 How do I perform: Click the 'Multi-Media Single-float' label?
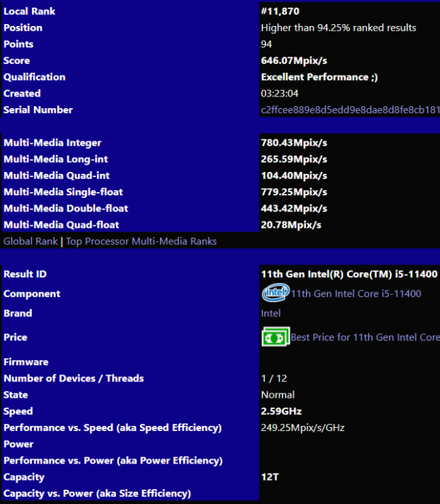point(63,192)
